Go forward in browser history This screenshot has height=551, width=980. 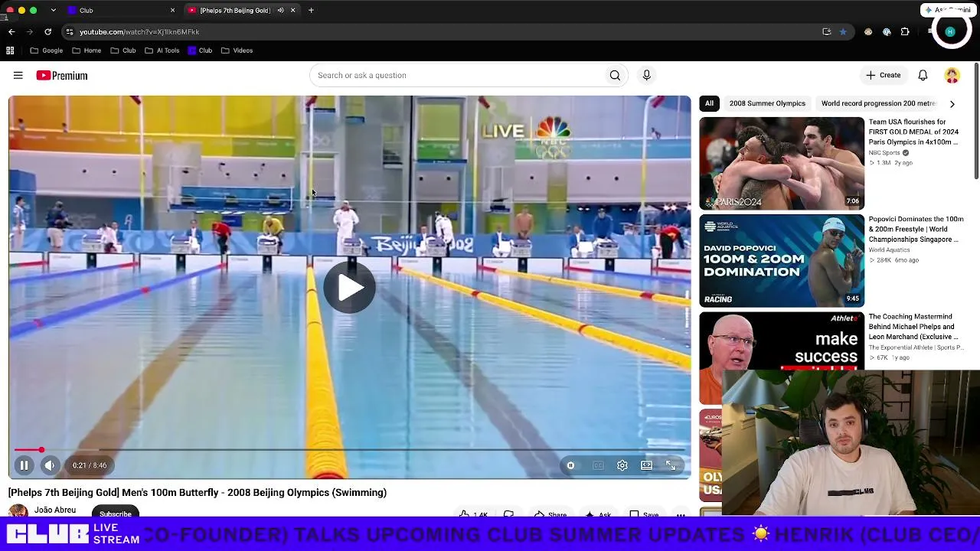(x=30, y=31)
